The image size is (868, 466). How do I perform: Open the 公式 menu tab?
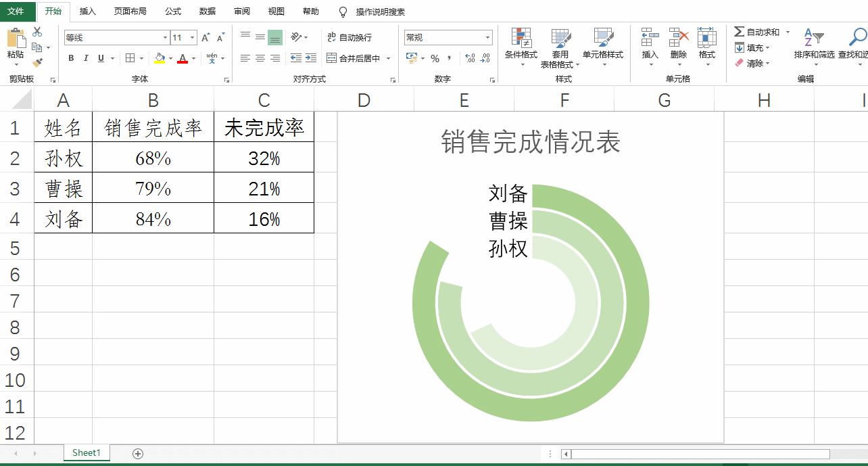click(173, 11)
